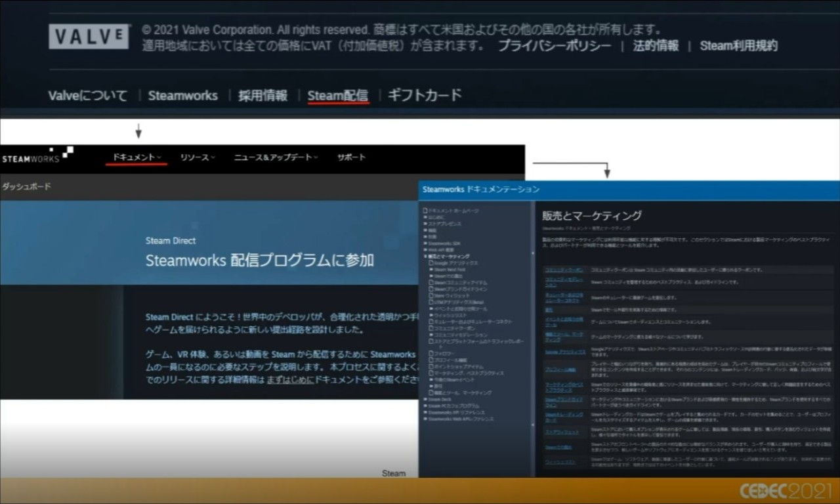
Task: Open コミュニティクーポン link in the table
Action: (x=564, y=270)
